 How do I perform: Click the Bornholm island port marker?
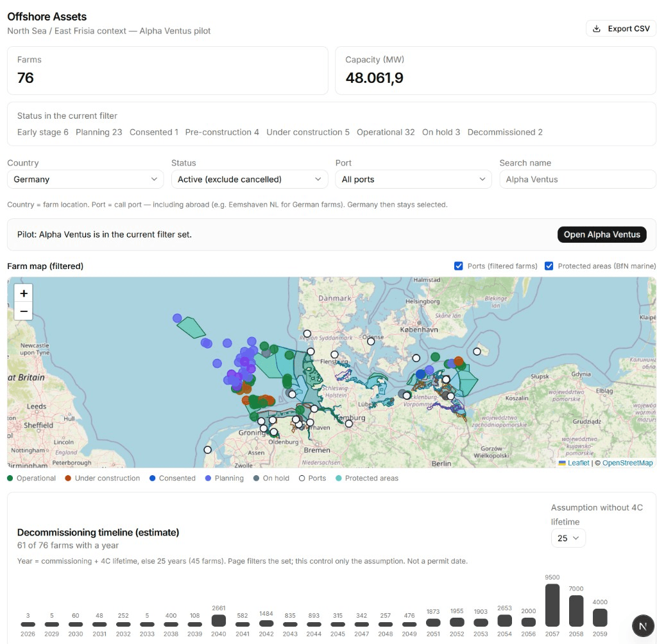[x=477, y=351]
